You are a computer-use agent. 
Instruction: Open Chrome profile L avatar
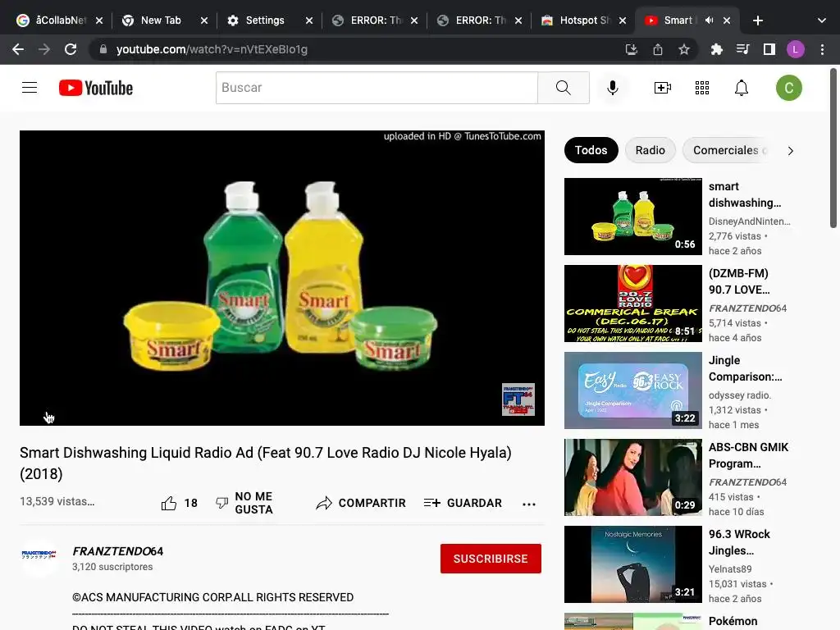[795, 49]
